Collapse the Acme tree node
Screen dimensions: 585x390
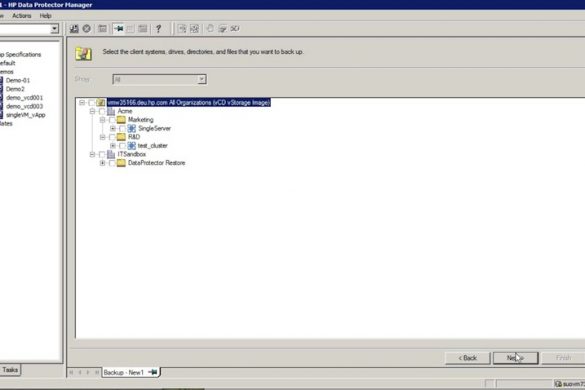(92, 111)
